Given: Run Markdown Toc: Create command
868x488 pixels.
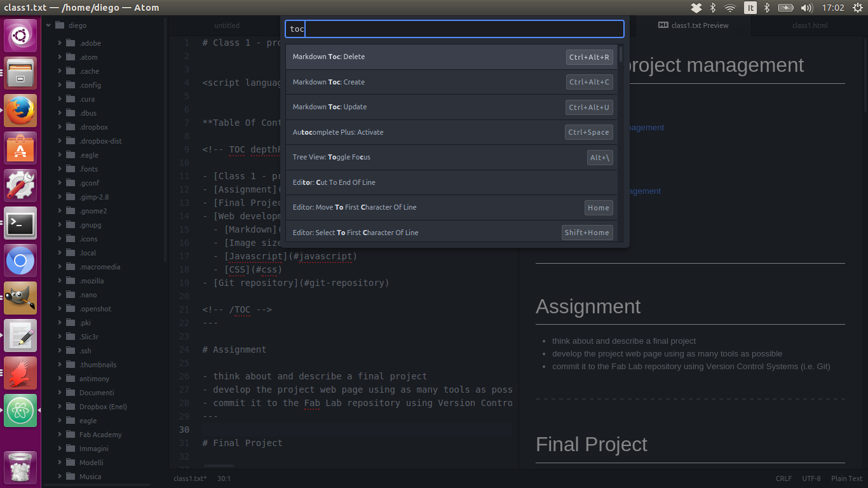Looking at the screenshot, I should point(452,82).
